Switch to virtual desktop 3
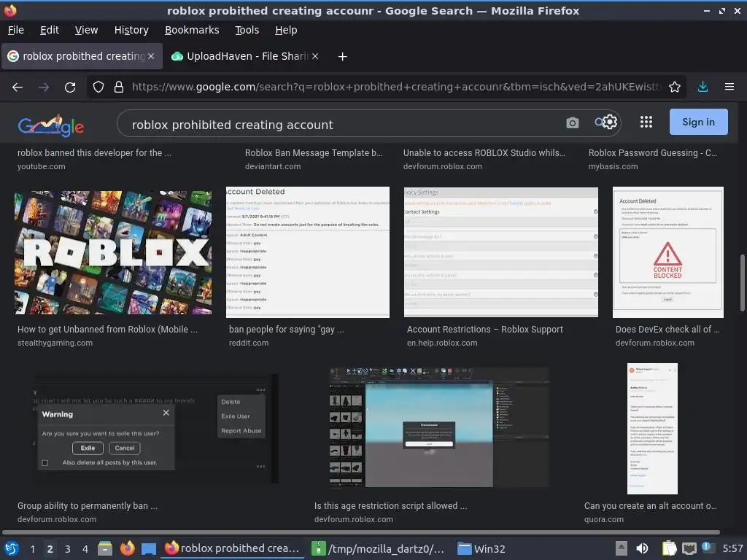Screen dimensions: 747x560 68,549
